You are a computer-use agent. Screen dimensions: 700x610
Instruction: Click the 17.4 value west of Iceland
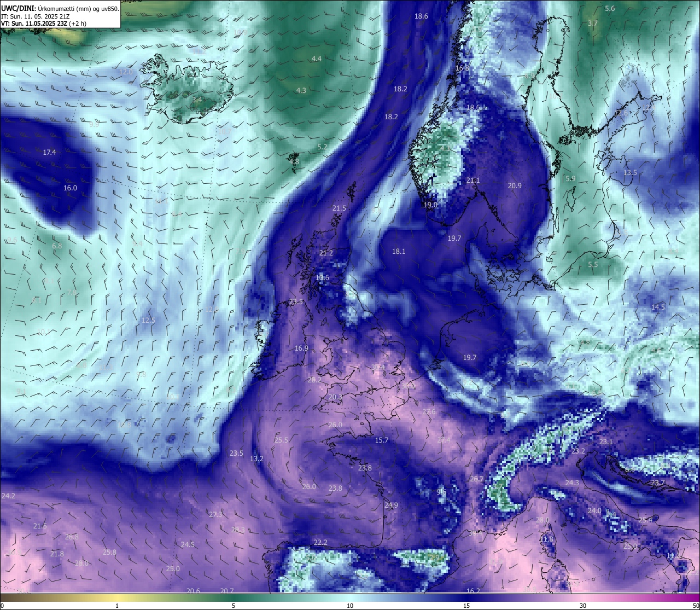pyautogui.click(x=49, y=152)
